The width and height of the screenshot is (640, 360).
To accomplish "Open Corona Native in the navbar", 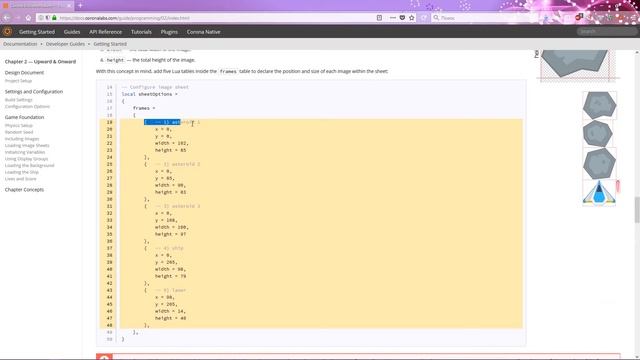I will tap(204, 32).
